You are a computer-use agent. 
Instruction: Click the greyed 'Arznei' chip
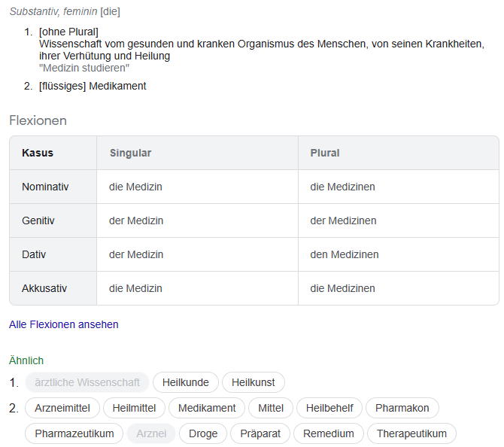click(x=151, y=433)
